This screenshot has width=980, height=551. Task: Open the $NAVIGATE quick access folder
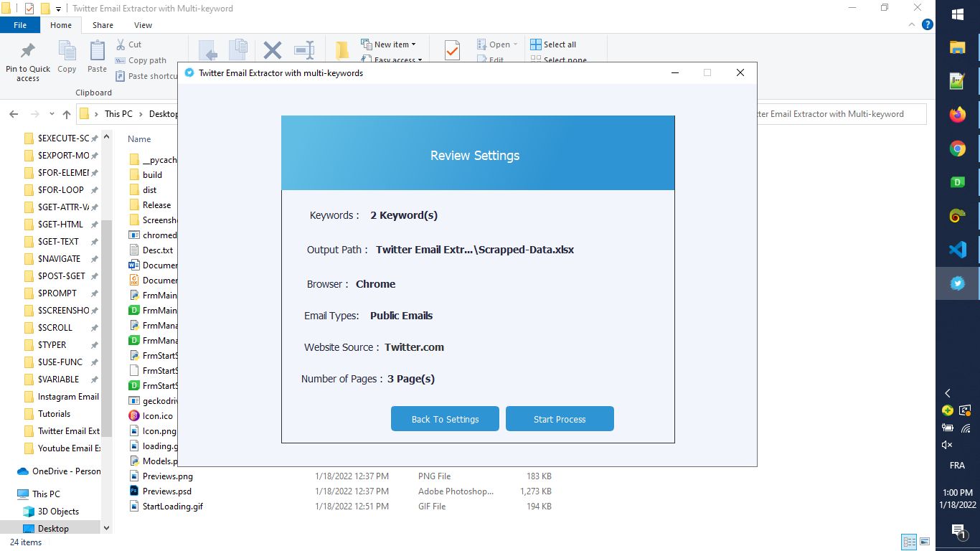point(60,259)
